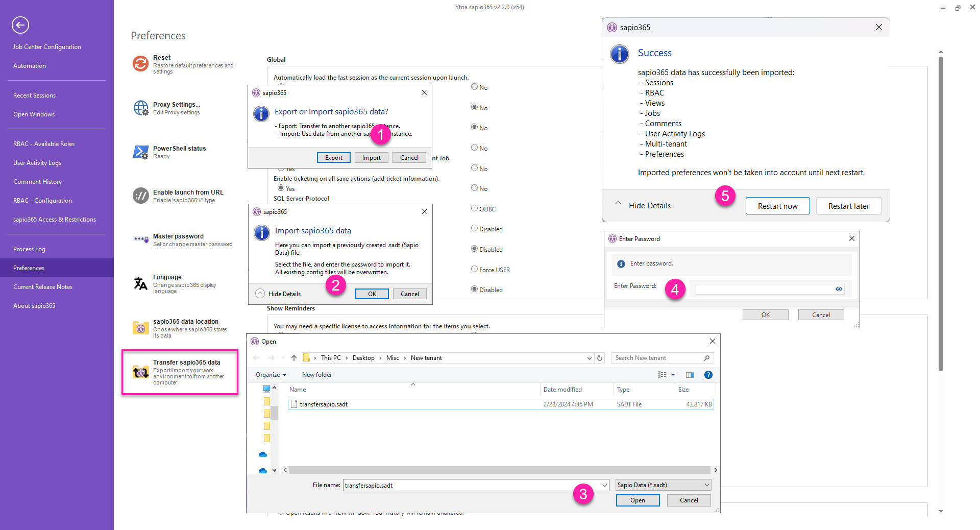
Task: Close the Enter Password dialog
Action: coord(852,238)
